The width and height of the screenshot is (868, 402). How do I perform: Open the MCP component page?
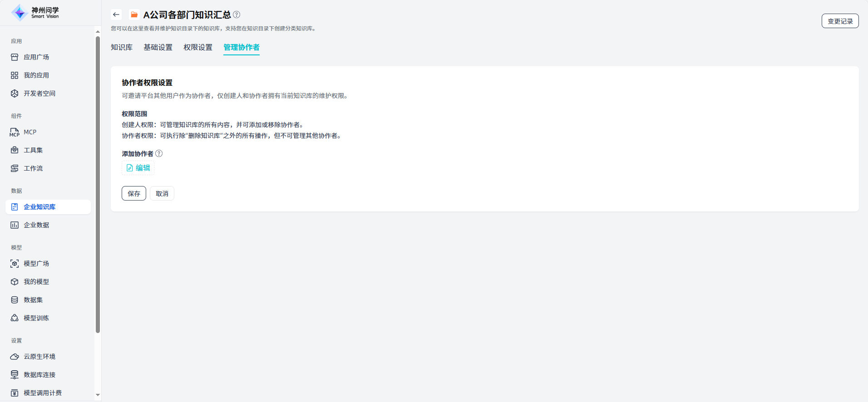point(30,132)
